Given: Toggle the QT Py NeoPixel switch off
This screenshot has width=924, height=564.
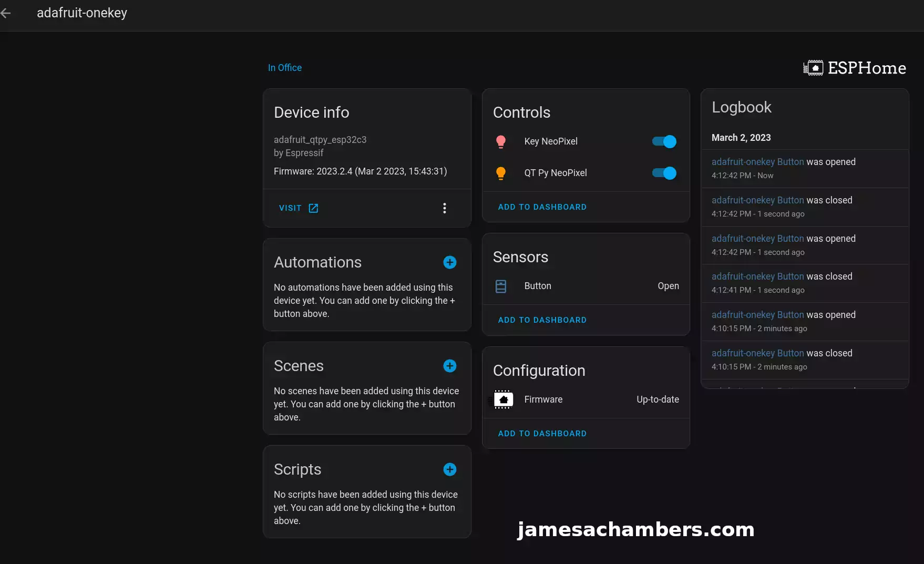Looking at the screenshot, I should [664, 173].
